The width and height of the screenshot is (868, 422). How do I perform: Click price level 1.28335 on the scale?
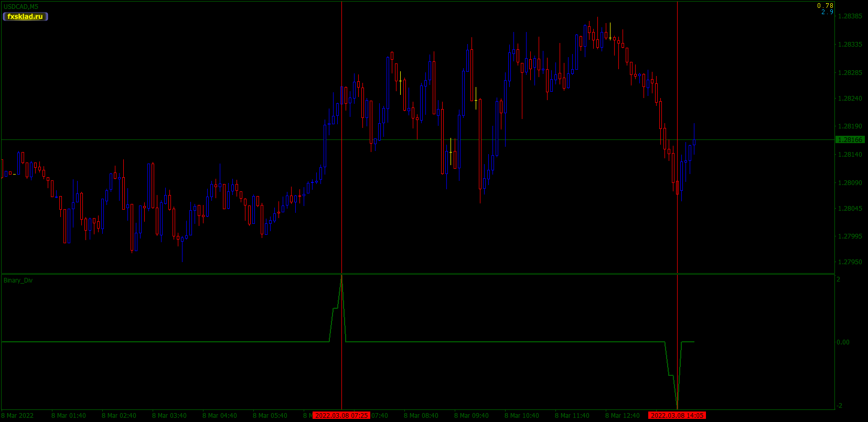coord(850,45)
